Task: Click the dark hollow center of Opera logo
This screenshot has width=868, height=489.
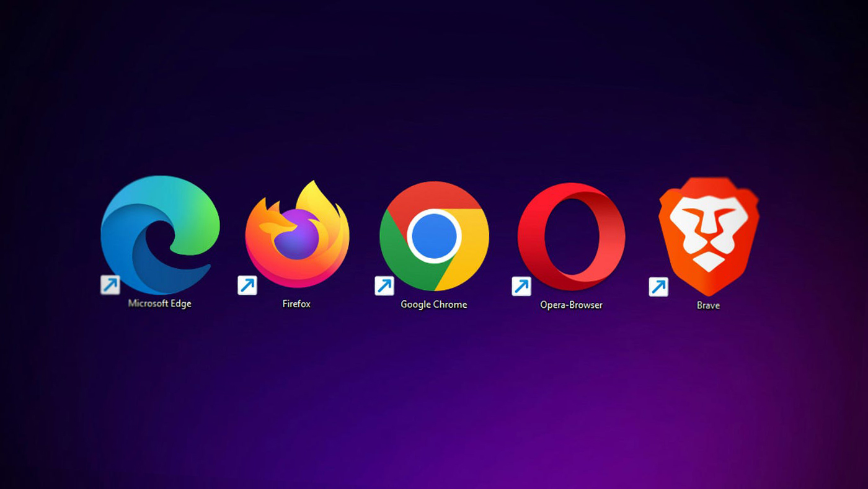Action: click(x=570, y=237)
